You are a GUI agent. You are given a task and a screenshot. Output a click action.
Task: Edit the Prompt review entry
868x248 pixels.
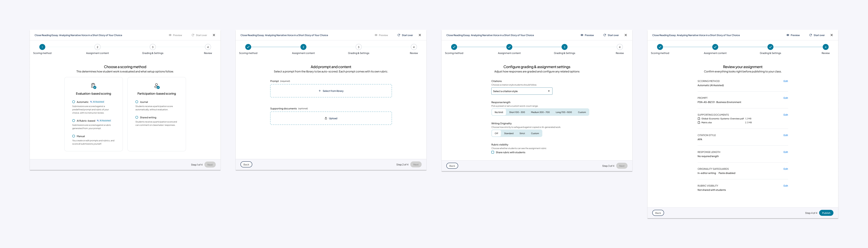[x=785, y=98]
